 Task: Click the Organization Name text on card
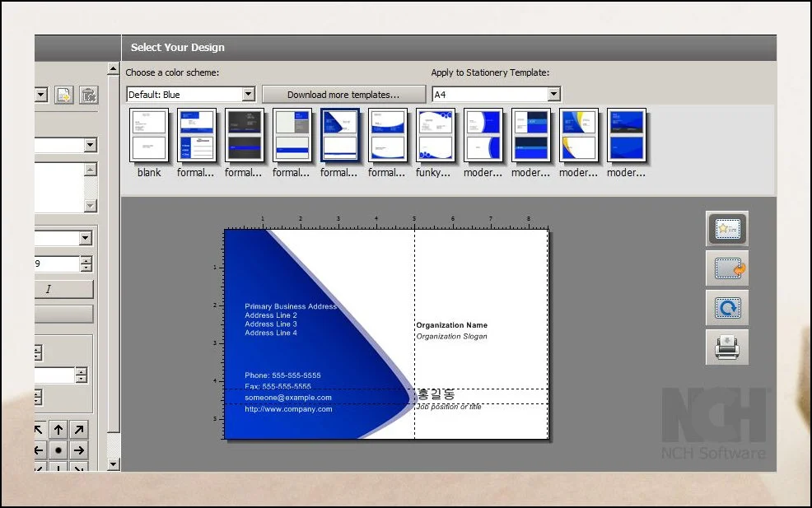pos(451,325)
